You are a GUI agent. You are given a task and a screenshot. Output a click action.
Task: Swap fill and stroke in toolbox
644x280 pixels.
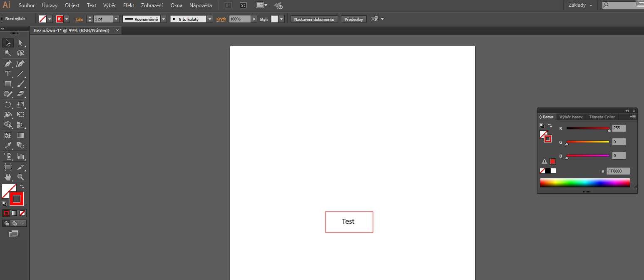pos(22,186)
